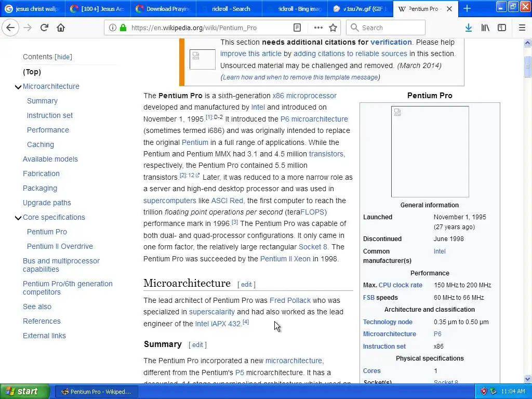Open See also contents link
Viewport: 532px width, 399px height.
[x=37, y=307]
